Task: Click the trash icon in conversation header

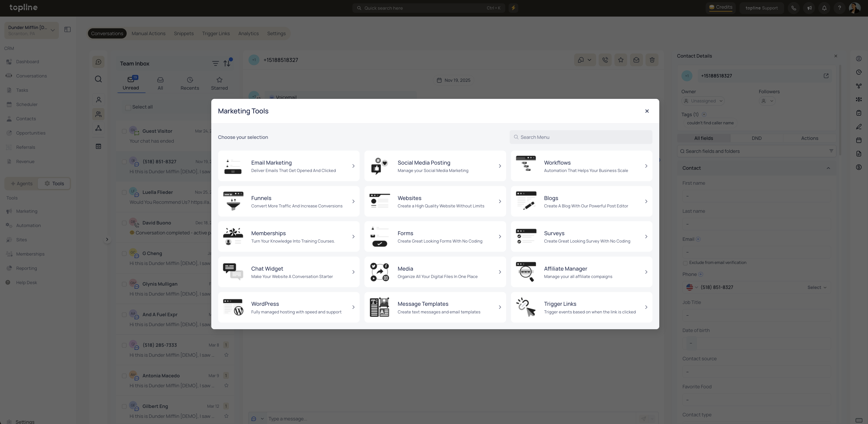Action: pos(652,60)
